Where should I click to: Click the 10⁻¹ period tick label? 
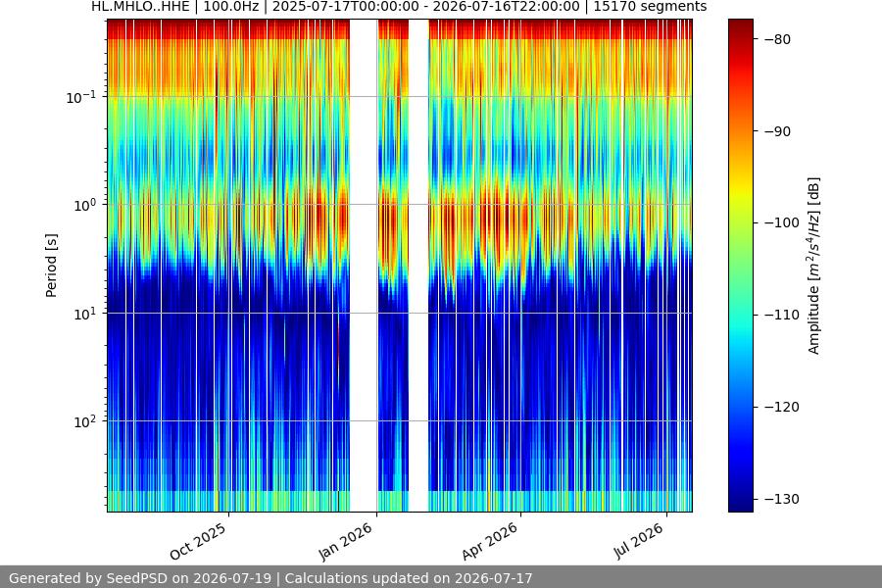pos(81,97)
